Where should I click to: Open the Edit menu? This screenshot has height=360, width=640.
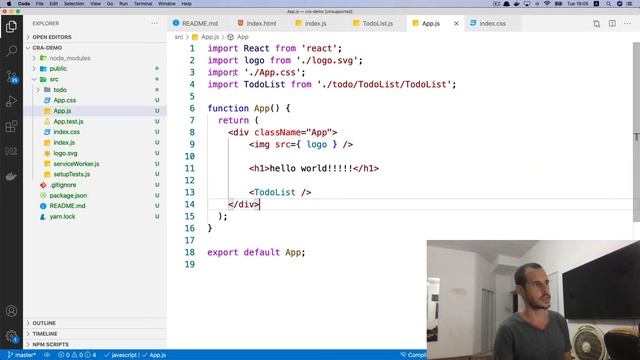click(53, 4)
